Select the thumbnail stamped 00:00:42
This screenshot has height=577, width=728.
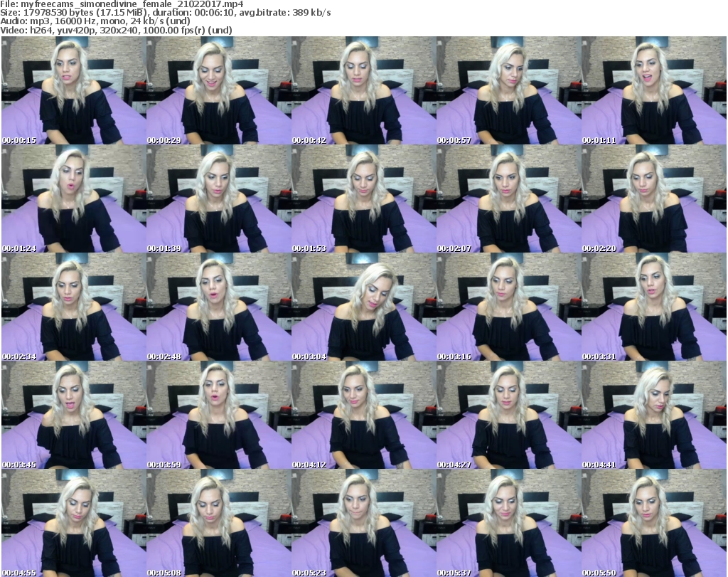[363, 90]
